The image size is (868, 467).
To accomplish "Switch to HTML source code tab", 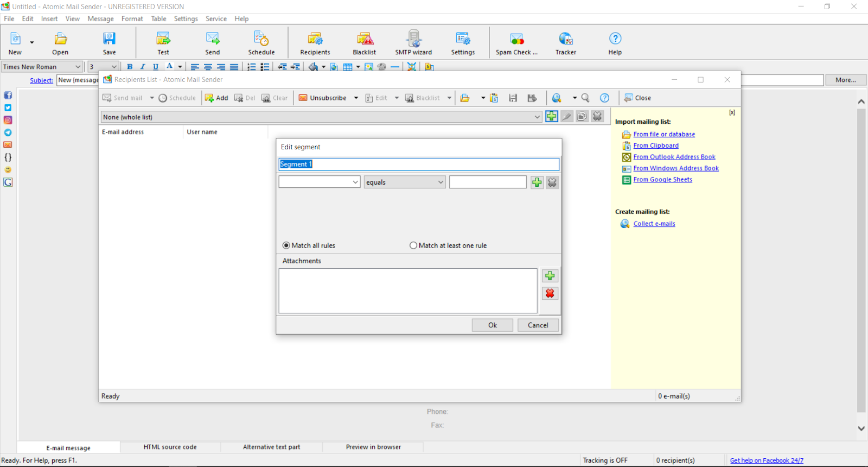I will (170, 447).
